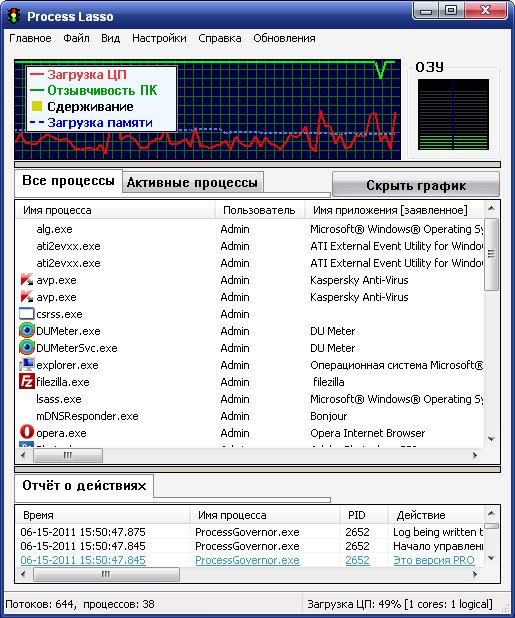Click the Process Lasso traffic light title icon
Screen dimensions: 515x618
pos(14,16)
